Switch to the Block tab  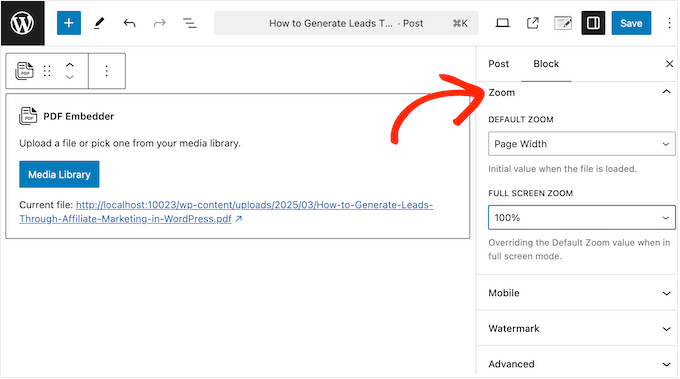tap(546, 64)
